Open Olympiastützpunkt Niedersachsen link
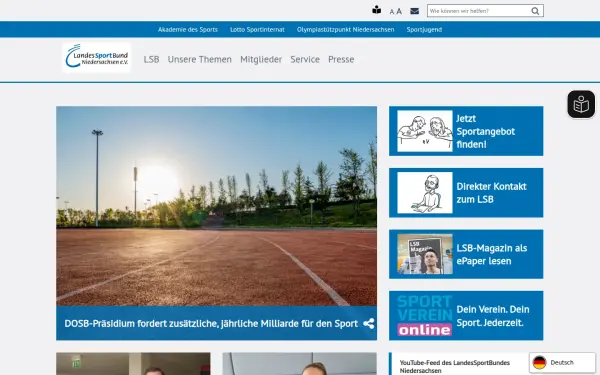The width and height of the screenshot is (600, 375). (x=346, y=29)
